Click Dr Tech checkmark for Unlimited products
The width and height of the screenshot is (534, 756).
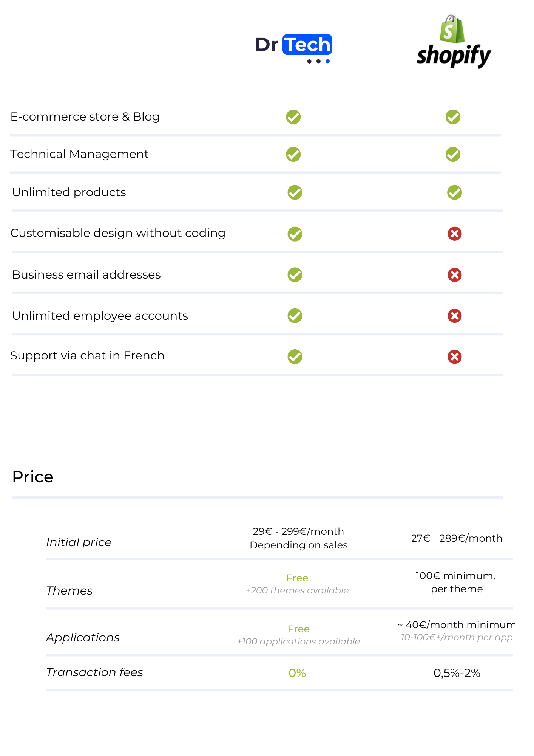click(x=295, y=192)
